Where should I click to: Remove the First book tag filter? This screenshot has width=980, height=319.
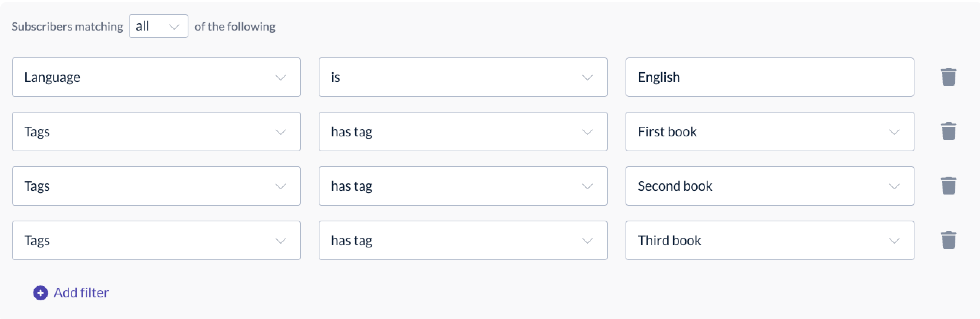[x=948, y=132]
